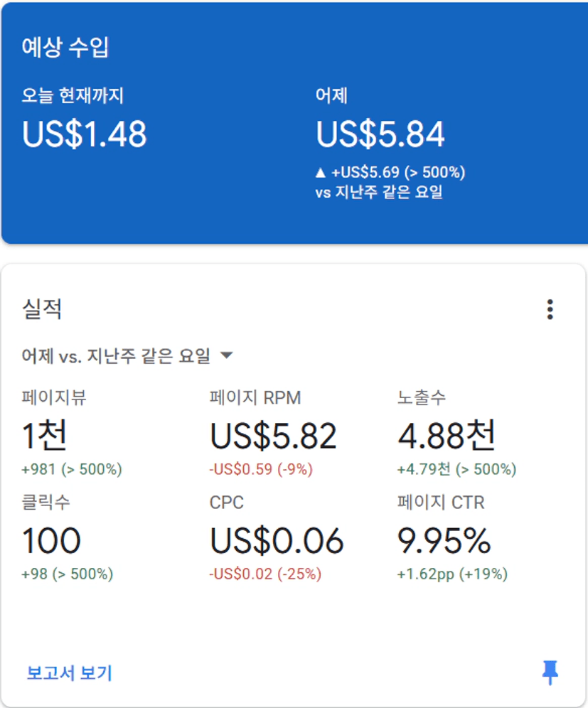Image resolution: width=588 pixels, height=708 pixels.
Task: Click the 실적 card heading
Action: tap(42, 309)
